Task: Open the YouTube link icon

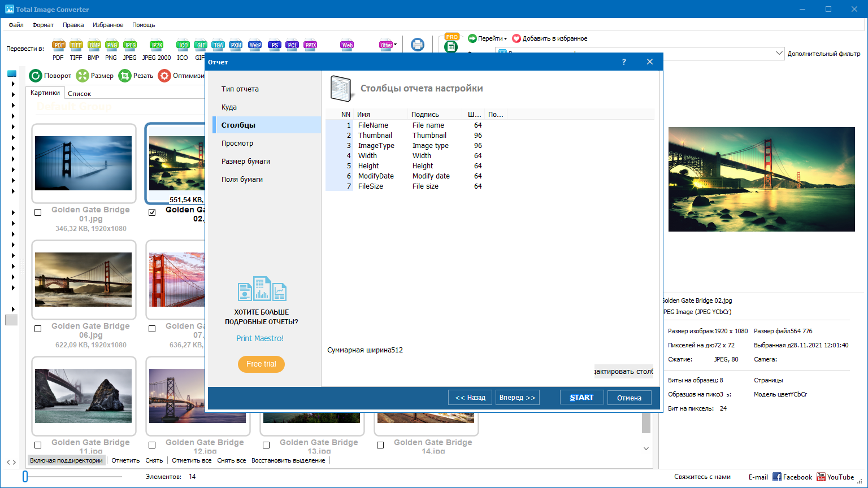Action: click(821, 477)
